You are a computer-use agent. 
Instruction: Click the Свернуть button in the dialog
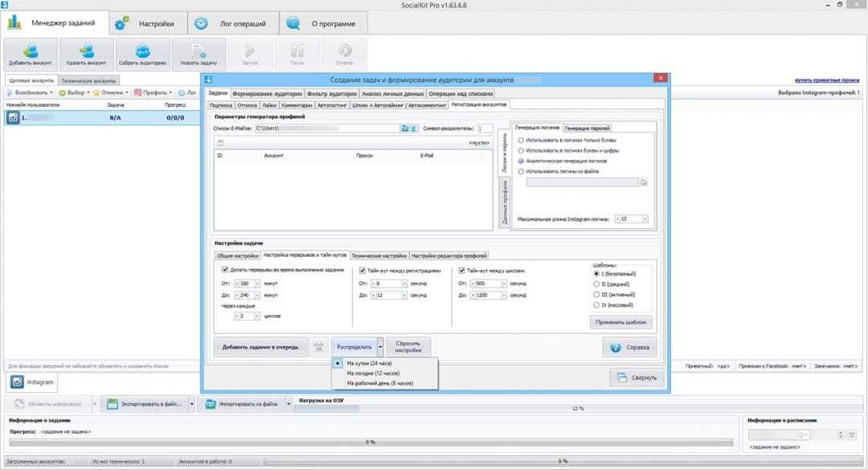636,377
